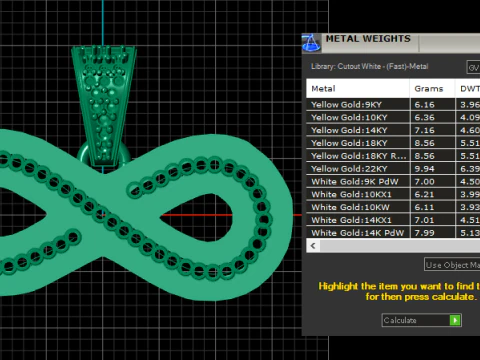The height and width of the screenshot is (360, 480).
Task: Click the 7.99 grams value
Action: (424, 232)
